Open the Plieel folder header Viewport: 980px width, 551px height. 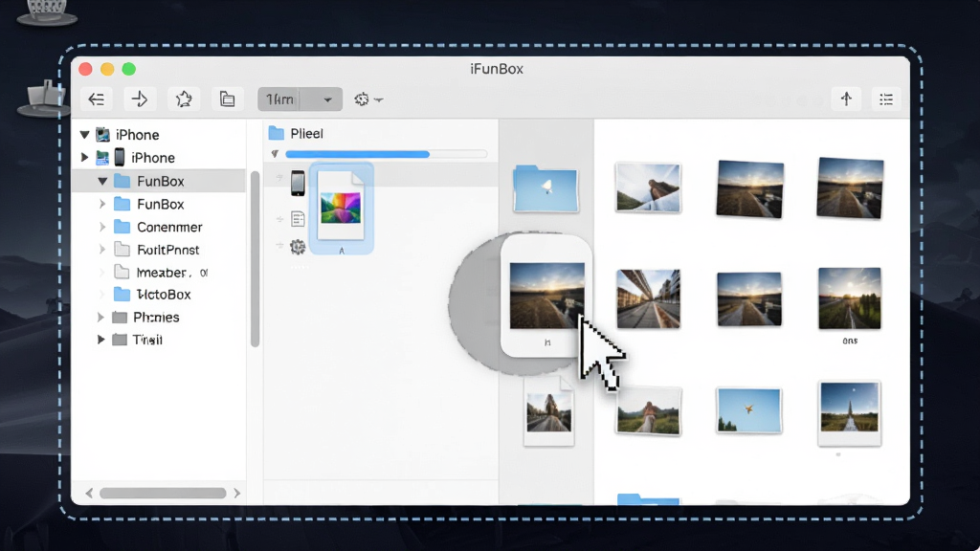pos(296,133)
